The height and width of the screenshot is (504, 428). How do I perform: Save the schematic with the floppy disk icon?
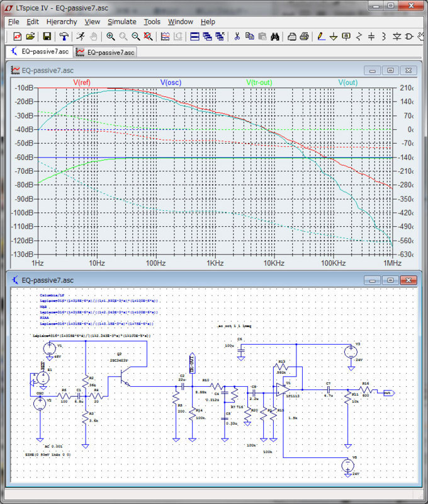pyautogui.click(x=47, y=37)
